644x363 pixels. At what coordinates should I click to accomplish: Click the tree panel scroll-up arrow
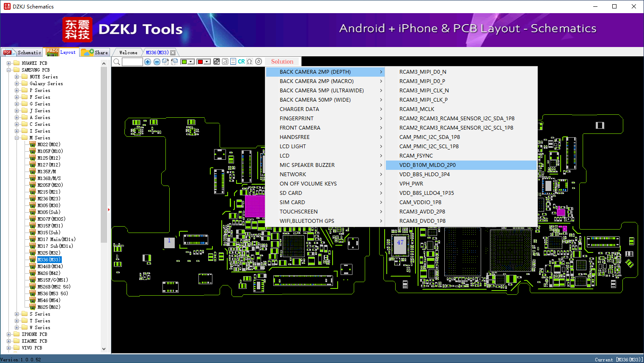(x=104, y=64)
